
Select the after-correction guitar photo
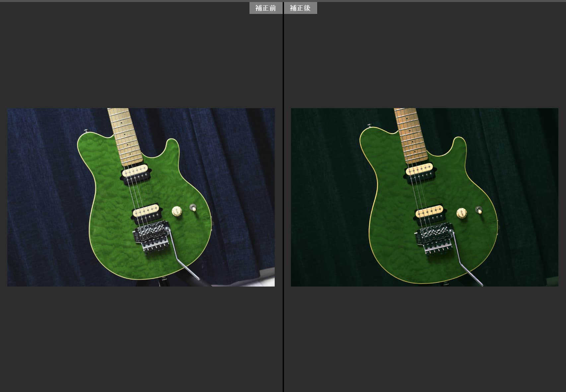click(x=424, y=197)
